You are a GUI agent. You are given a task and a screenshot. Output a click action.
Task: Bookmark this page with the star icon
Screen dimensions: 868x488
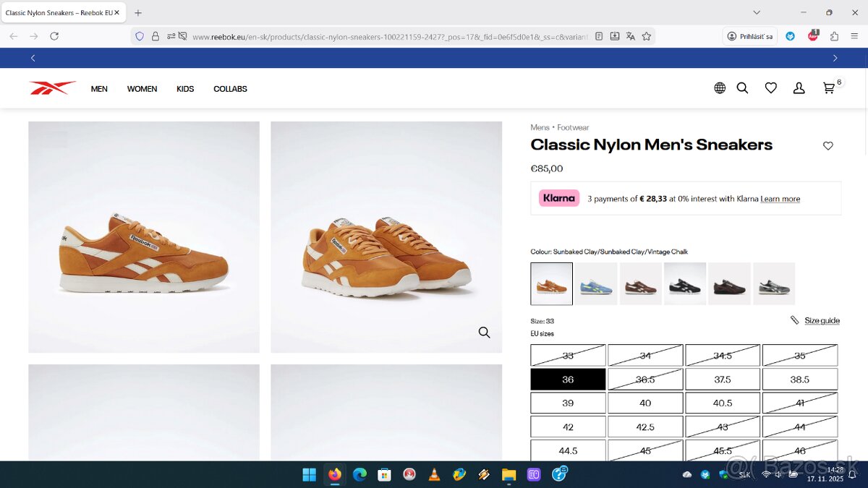(x=647, y=35)
